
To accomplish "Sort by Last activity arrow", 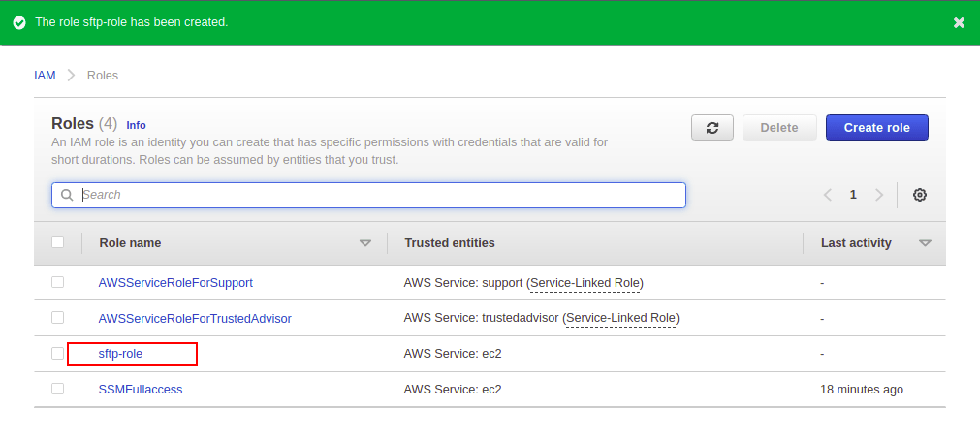I will tap(926, 243).
